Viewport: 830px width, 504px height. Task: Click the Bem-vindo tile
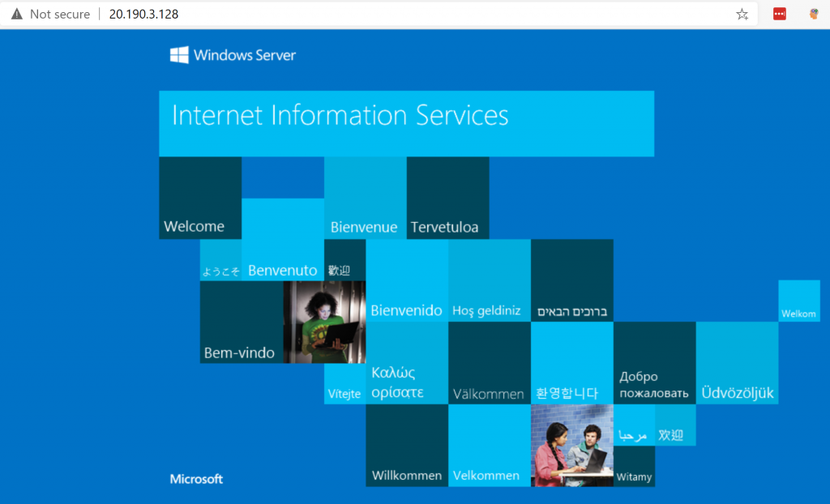coord(241,322)
